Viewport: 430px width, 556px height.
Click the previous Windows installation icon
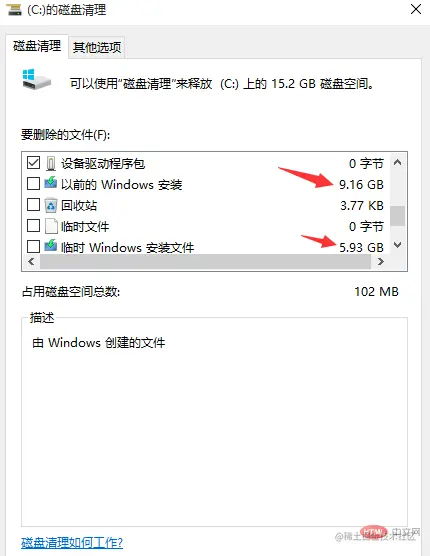click(51, 183)
